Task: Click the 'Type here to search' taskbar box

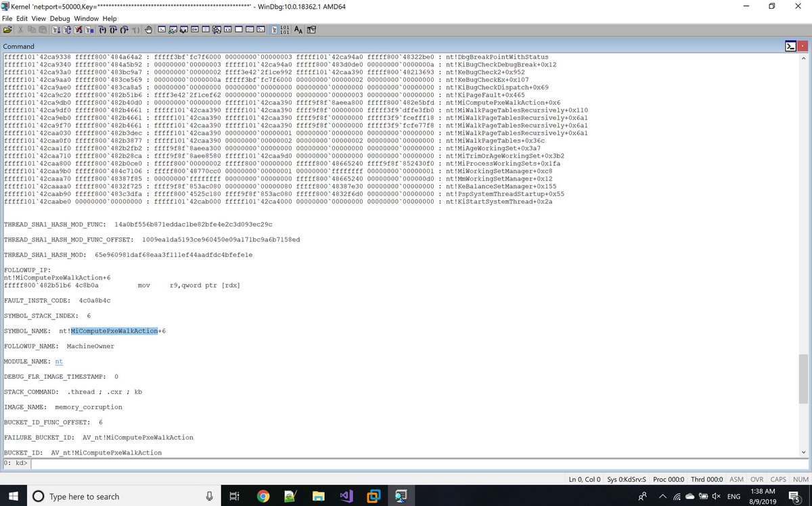Action: coord(124,496)
